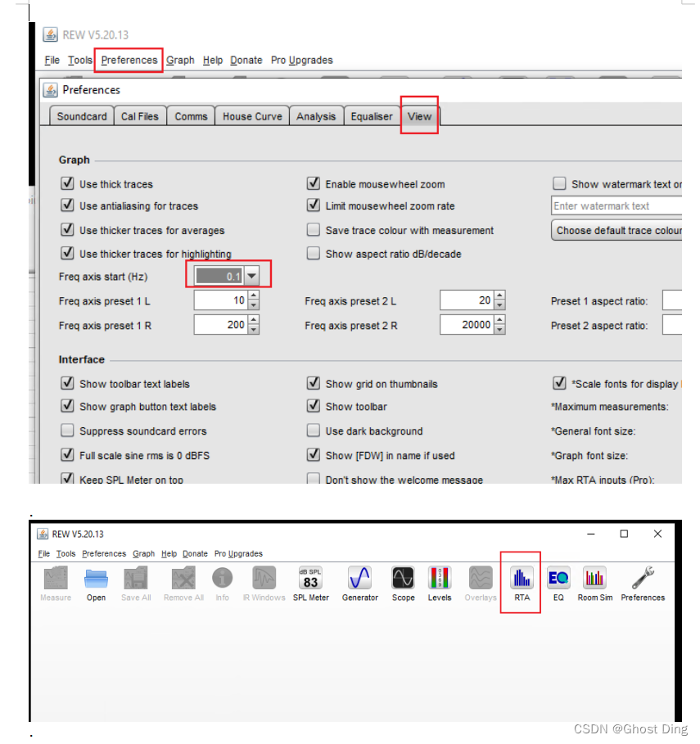This screenshot has width=700, height=744.
Task: Switch to the Cal Files tab
Action: click(x=139, y=116)
